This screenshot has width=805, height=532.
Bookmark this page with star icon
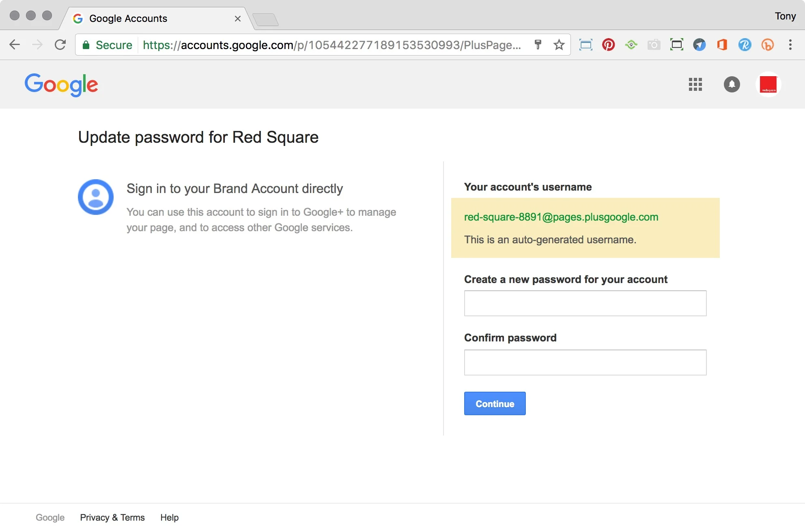pos(559,45)
